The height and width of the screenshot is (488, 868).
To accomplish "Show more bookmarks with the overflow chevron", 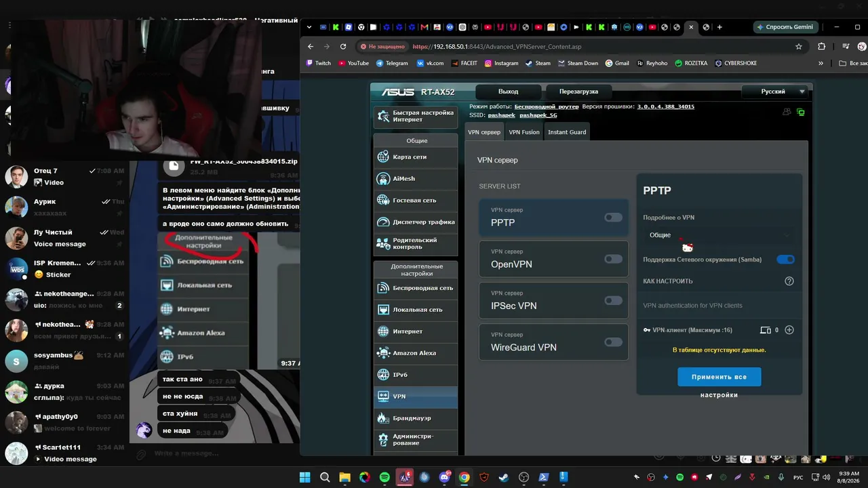I will pyautogui.click(x=821, y=63).
